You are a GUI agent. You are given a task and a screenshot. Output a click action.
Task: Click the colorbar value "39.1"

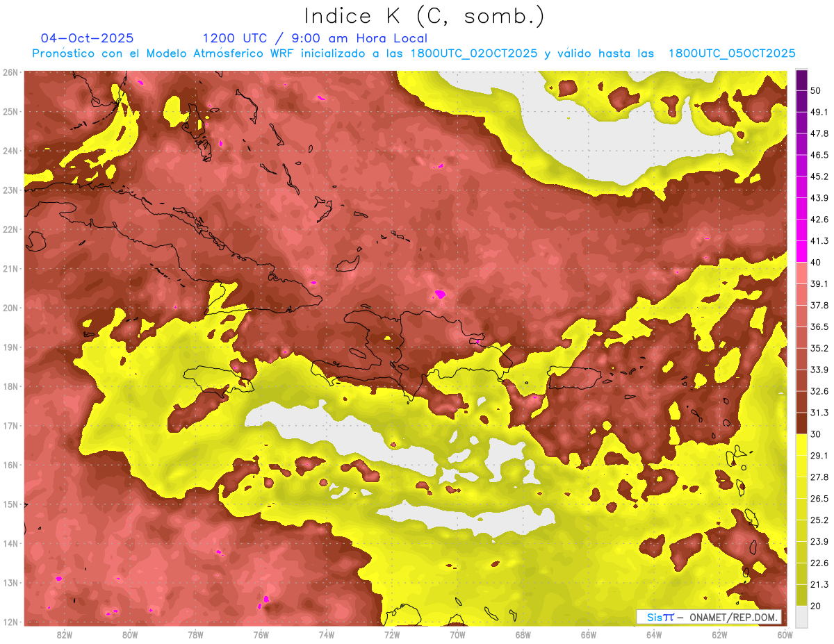pyautogui.click(x=819, y=283)
